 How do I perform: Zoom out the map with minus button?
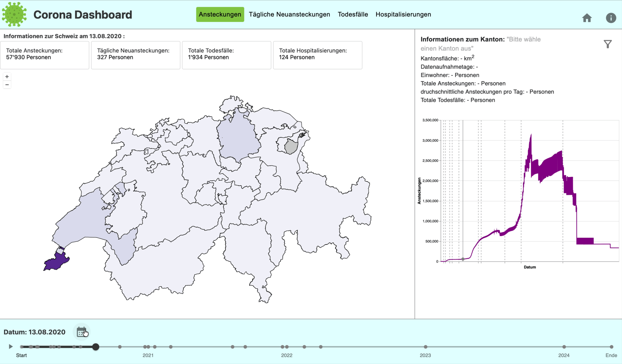coord(7,85)
